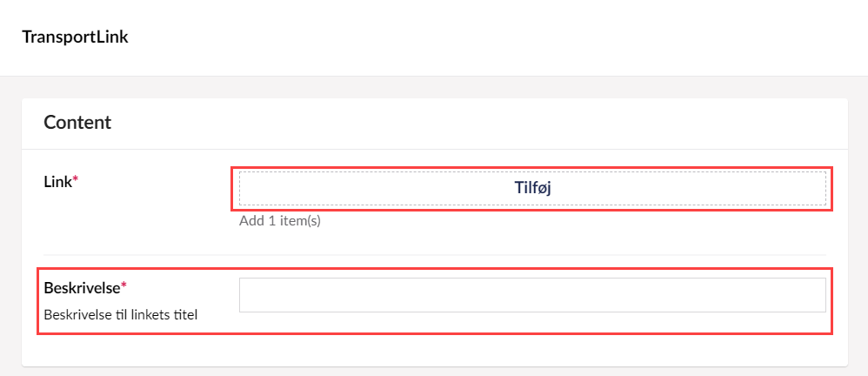Click the divider line below Content heading

point(435,149)
